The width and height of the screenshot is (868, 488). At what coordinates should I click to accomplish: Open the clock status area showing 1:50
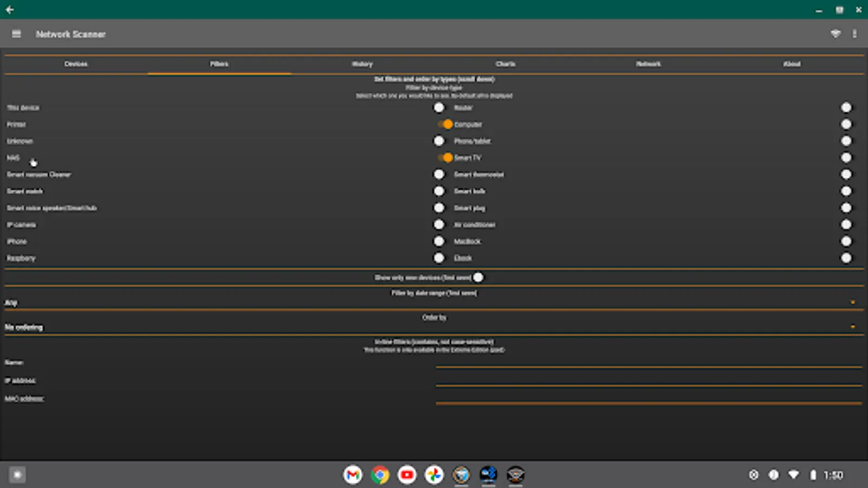pyautogui.click(x=833, y=475)
